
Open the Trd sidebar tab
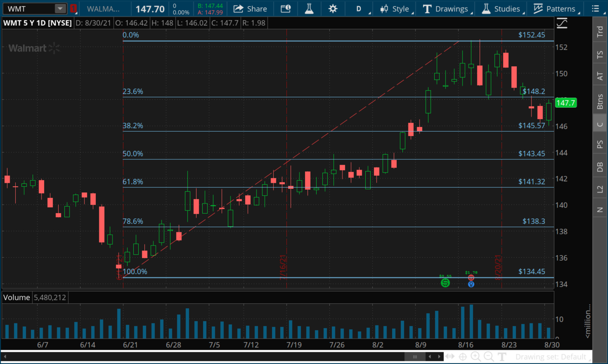pos(600,31)
